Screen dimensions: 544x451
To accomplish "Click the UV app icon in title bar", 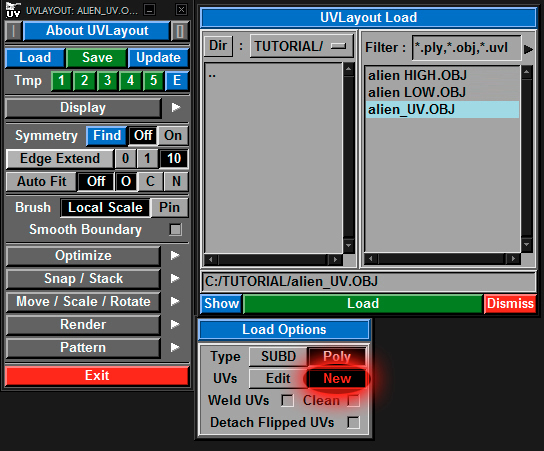I will click(x=12, y=10).
